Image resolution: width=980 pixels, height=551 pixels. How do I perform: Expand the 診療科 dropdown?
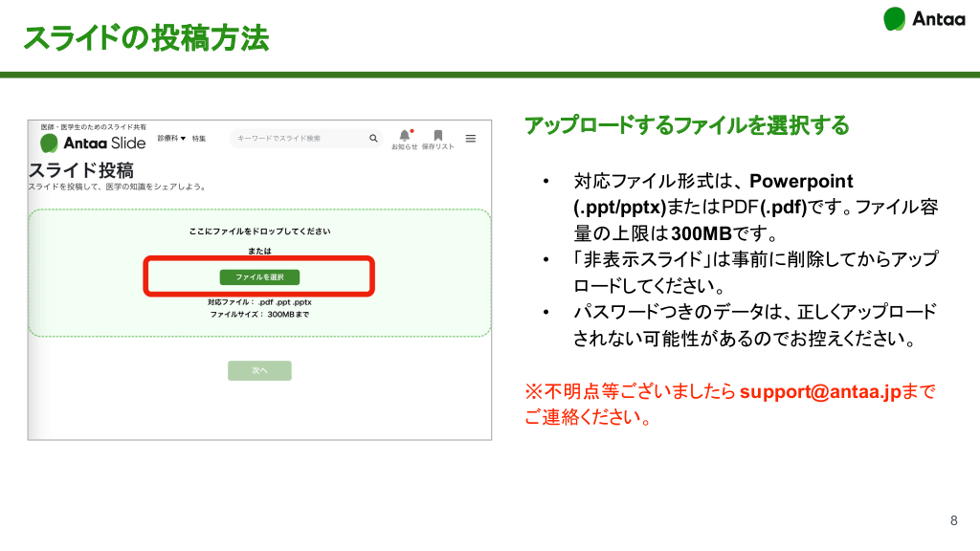171,139
